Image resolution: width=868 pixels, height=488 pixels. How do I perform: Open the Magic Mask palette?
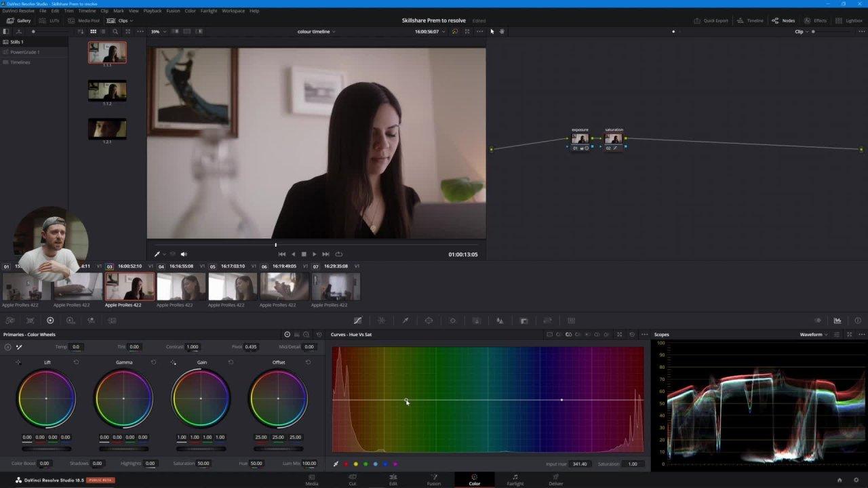(x=476, y=320)
